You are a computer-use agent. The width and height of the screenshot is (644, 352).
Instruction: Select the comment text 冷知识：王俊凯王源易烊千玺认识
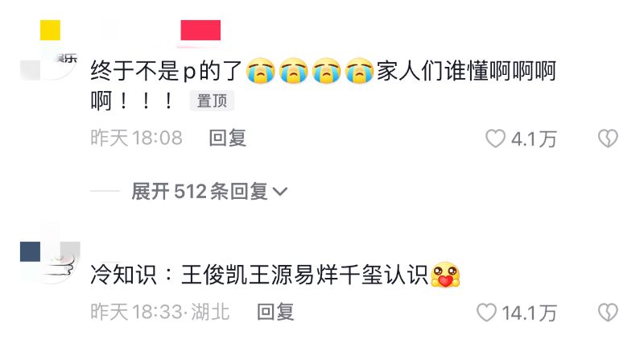[x=259, y=275]
